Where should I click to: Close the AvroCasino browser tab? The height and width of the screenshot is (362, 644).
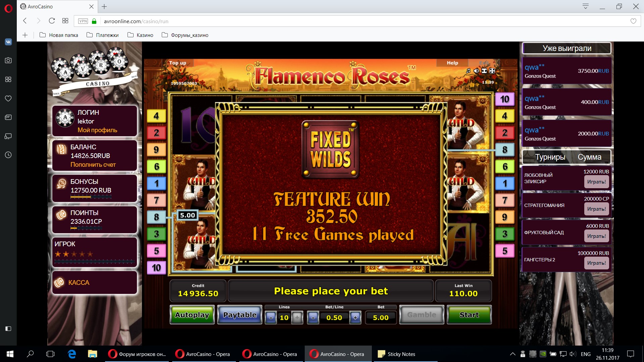91,6
